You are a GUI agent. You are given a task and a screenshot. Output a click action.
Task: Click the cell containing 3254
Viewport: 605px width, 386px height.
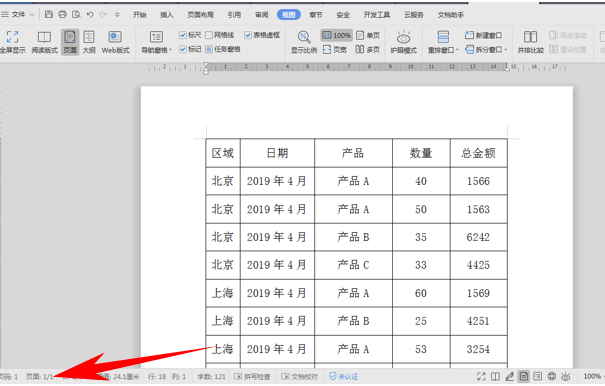click(x=478, y=349)
